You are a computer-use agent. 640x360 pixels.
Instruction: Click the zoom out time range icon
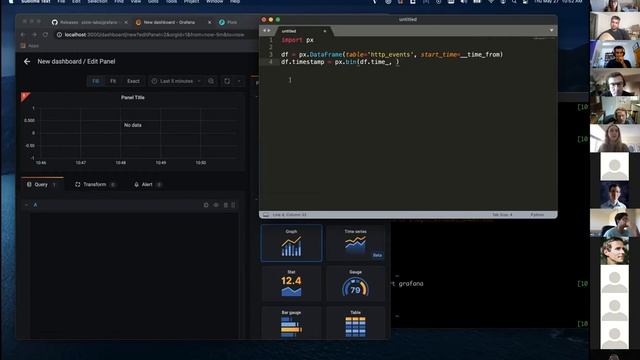[x=211, y=81]
